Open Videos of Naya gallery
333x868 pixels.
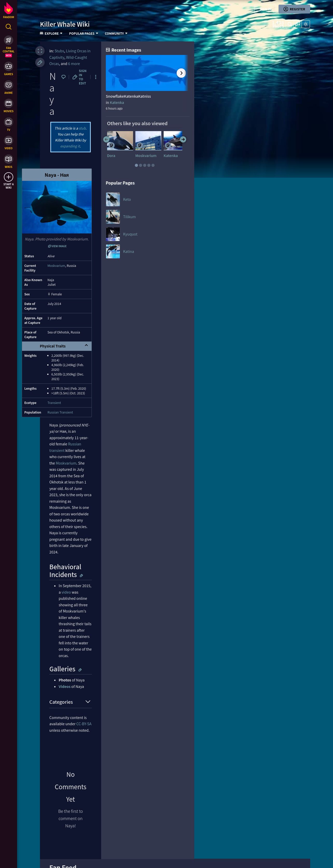point(64,686)
